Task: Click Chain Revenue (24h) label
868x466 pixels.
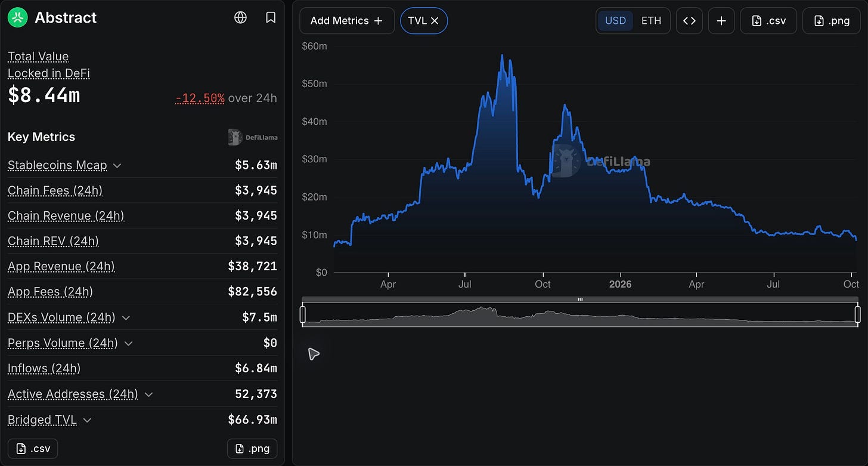Action: click(66, 216)
